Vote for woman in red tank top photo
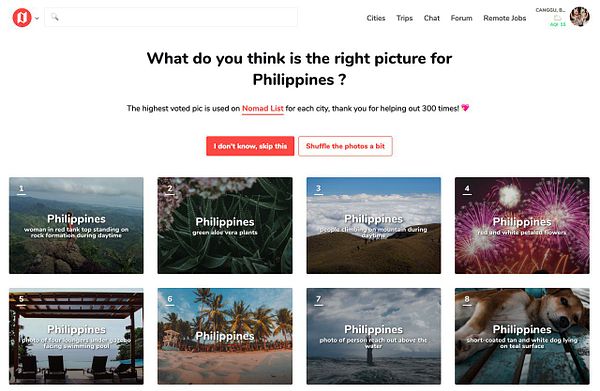600x391 pixels. point(76,225)
